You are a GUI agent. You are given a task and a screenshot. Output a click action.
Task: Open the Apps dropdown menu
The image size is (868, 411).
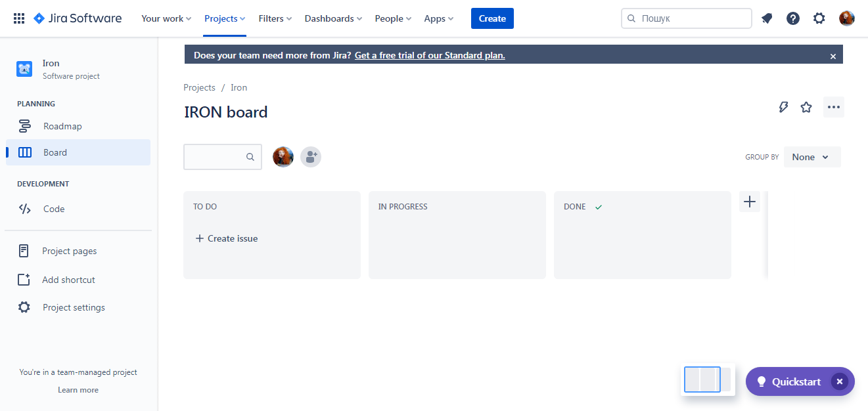tap(439, 18)
